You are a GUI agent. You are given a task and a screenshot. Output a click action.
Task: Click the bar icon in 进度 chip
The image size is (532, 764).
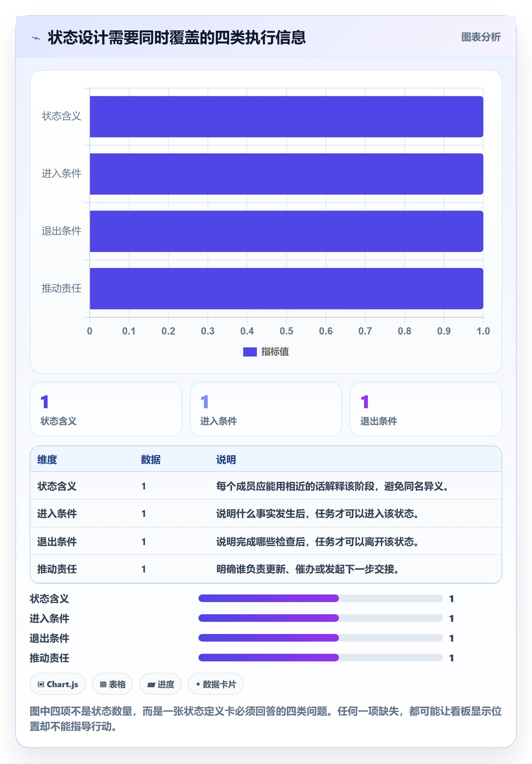click(x=151, y=685)
